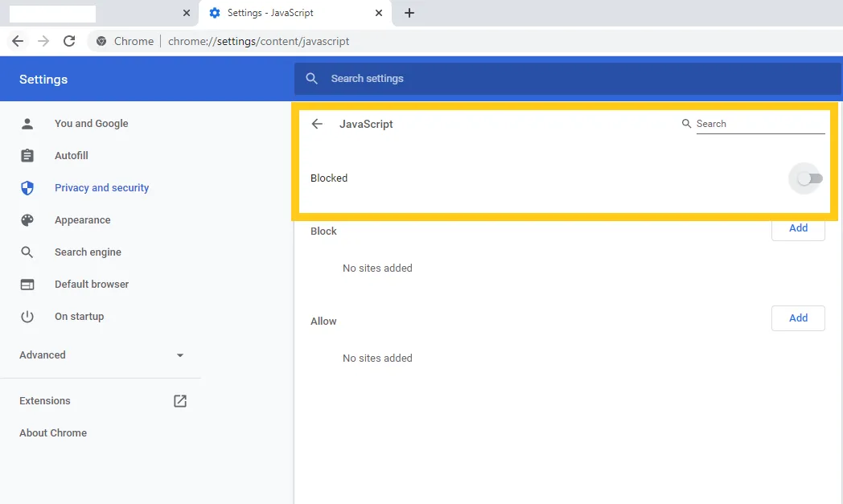Click the On startup power icon
843x504 pixels.
point(27,317)
